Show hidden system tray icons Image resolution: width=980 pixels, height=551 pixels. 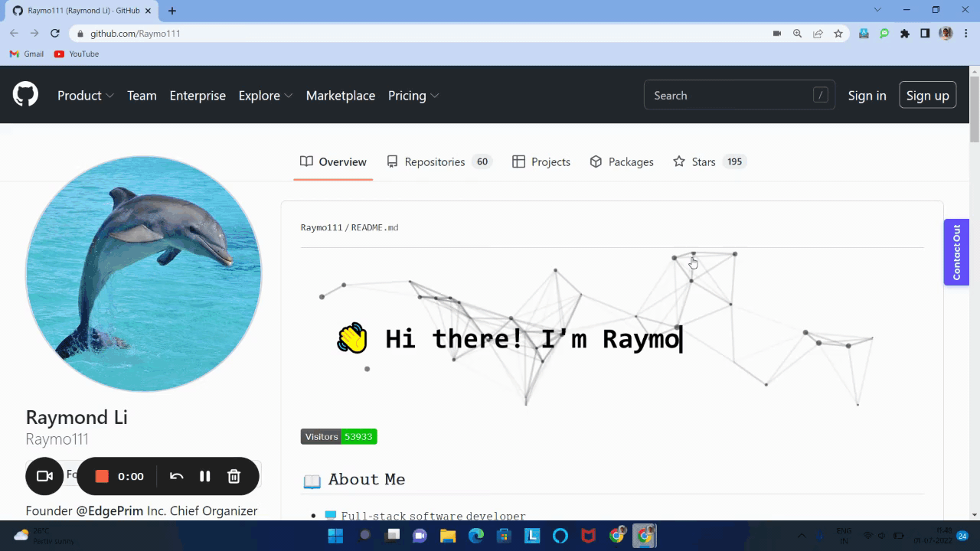point(802,536)
